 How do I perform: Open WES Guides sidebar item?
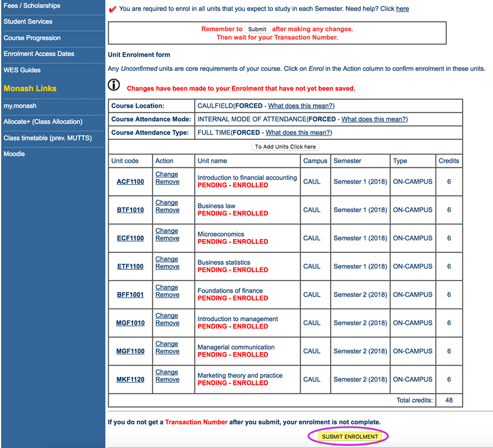click(x=22, y=70)
